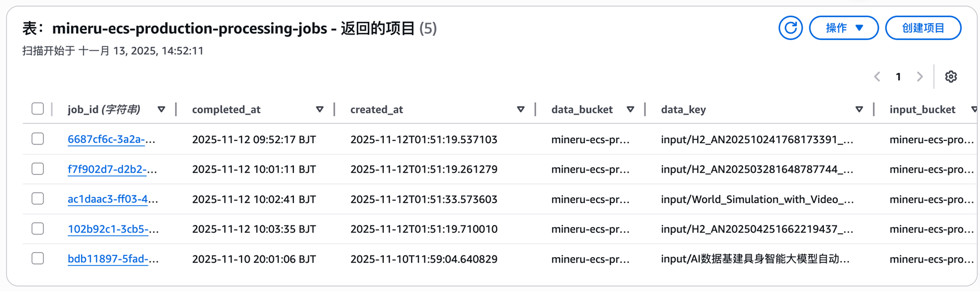Screen dimensions: 980x291
Task: Tick the checkbox for job bdb11897-5fad
Action: (38, 259)
